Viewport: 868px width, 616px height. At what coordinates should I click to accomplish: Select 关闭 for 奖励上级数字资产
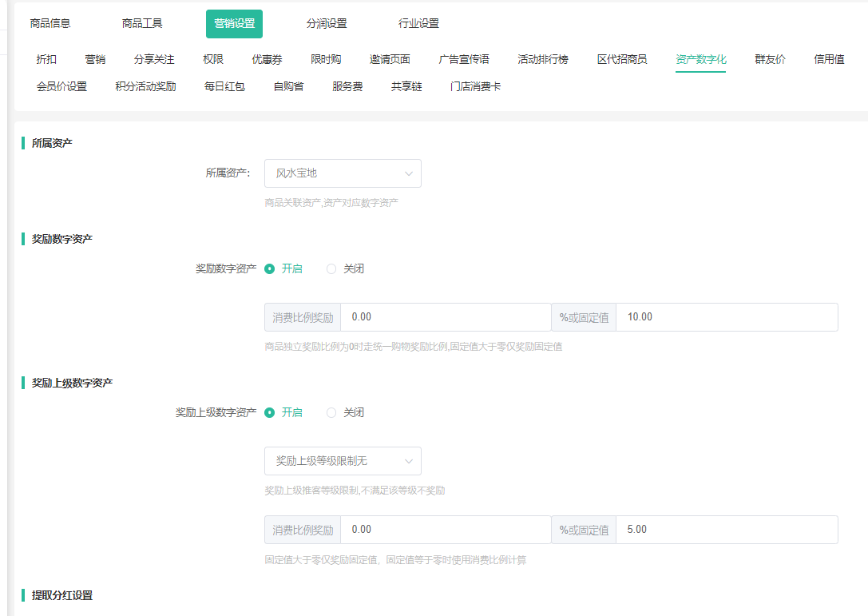pos(331,413)
